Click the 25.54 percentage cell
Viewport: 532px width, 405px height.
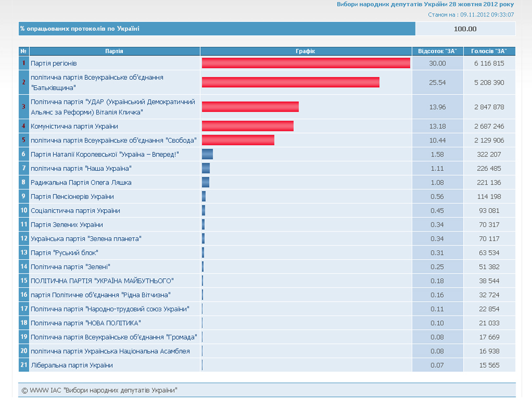(x=437, y=82)
